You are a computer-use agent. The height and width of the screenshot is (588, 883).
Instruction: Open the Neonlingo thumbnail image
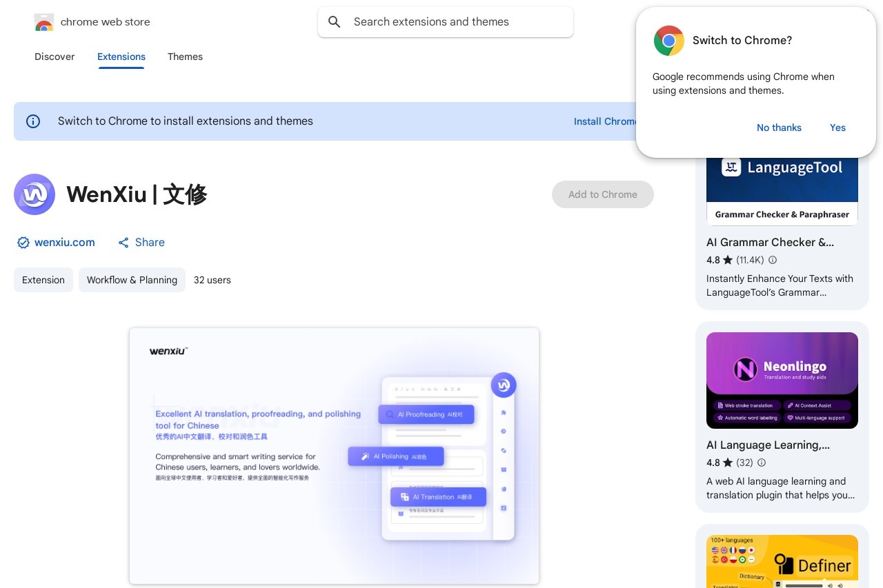click(x=782, y=381)
